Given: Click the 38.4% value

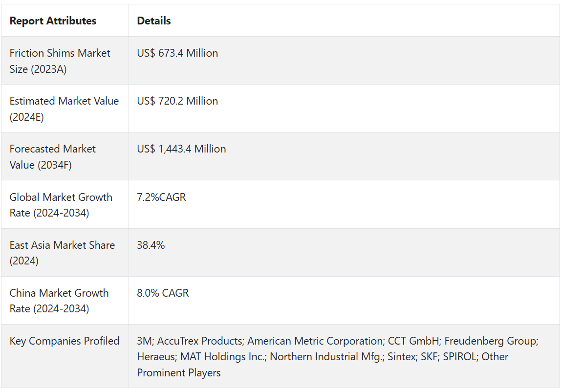Looking at the screenshot, I should coord(151,245).
